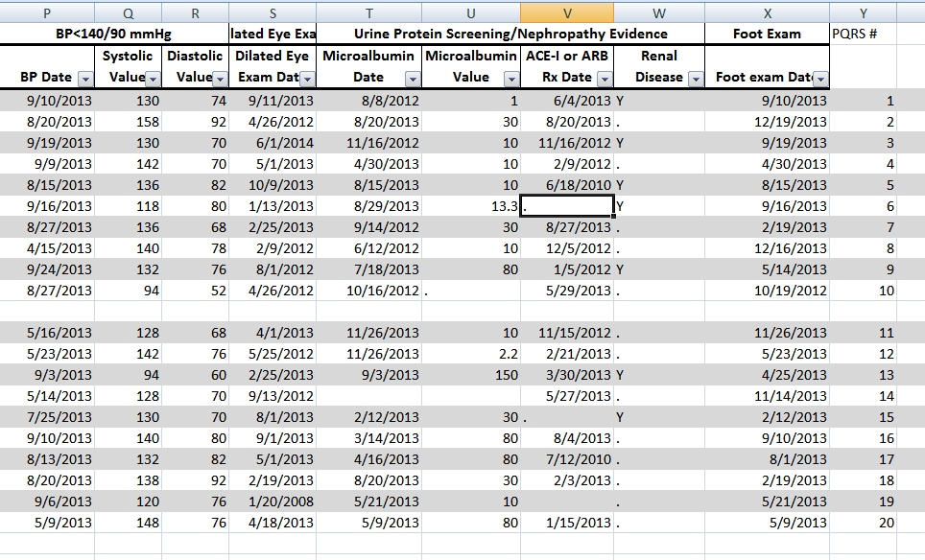925x560 pixels.
Task: Select foot exam date 12/19/2013
Action: 767,122
